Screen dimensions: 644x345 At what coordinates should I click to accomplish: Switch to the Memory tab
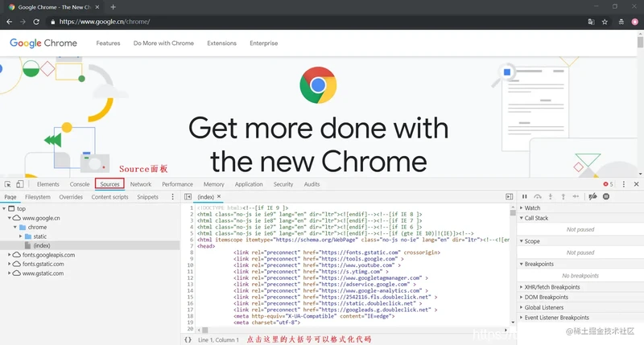point(213,184)
